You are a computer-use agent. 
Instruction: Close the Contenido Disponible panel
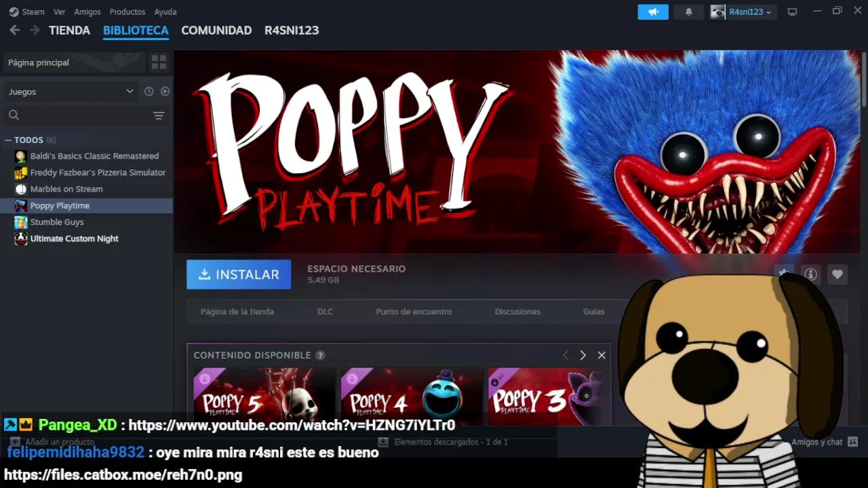point(601,355)
